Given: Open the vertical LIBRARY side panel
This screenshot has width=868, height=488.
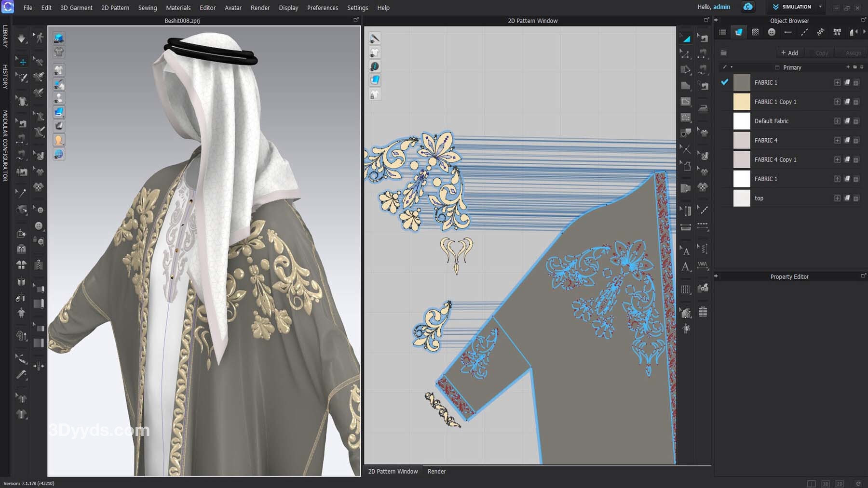Looking at the screenshot, I should [5, 36].
